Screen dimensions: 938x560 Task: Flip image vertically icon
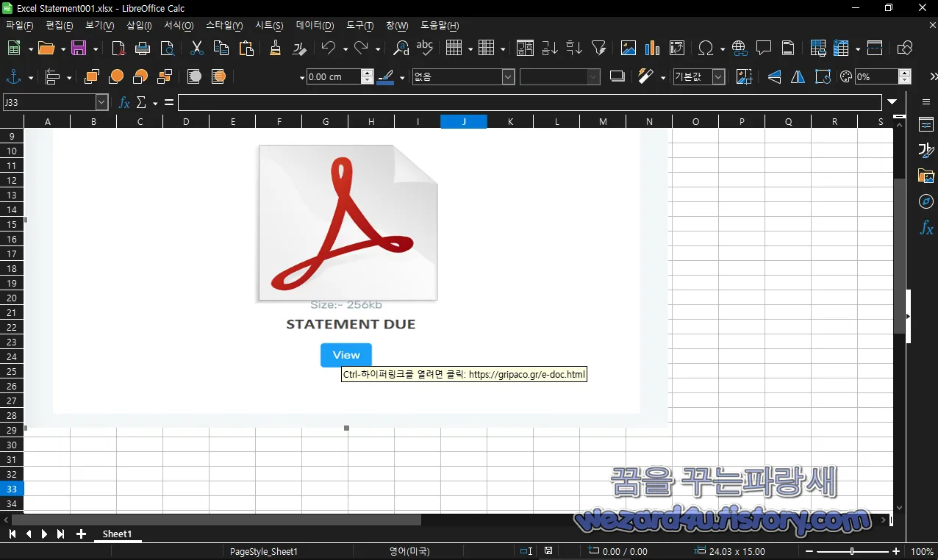click(x=774, y=76)
